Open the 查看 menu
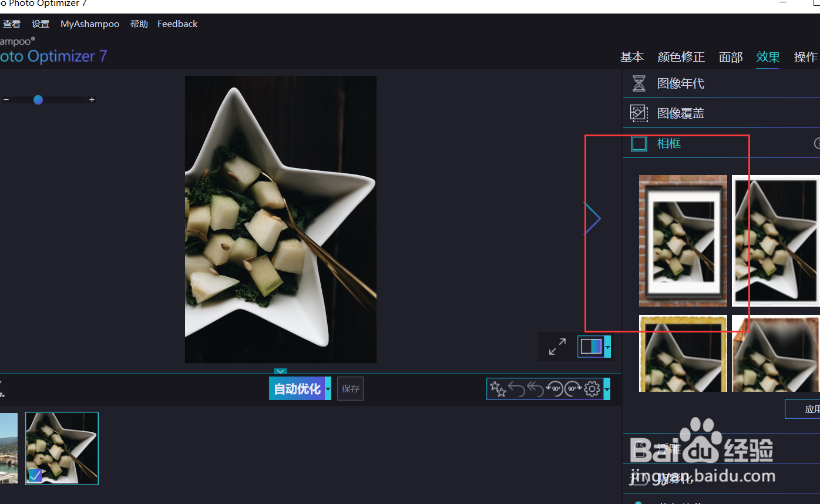The image size is (820, 504). click(x=12, y=24)
